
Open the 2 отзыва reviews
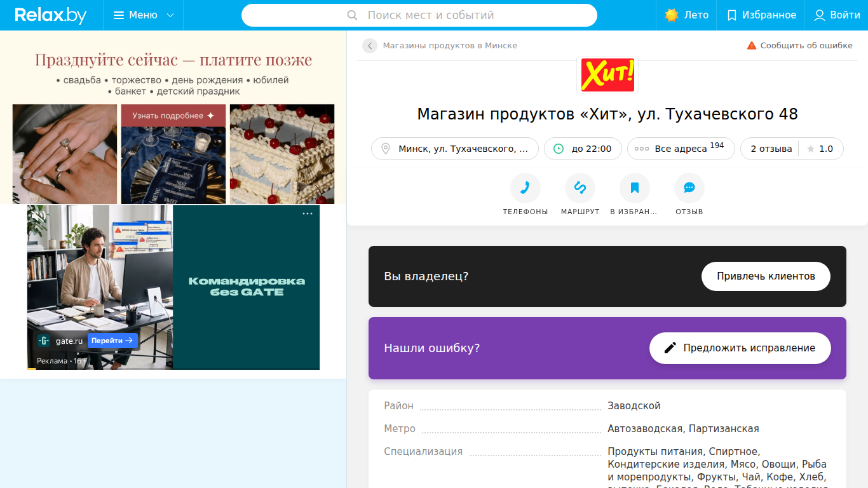tap(771, 149)
